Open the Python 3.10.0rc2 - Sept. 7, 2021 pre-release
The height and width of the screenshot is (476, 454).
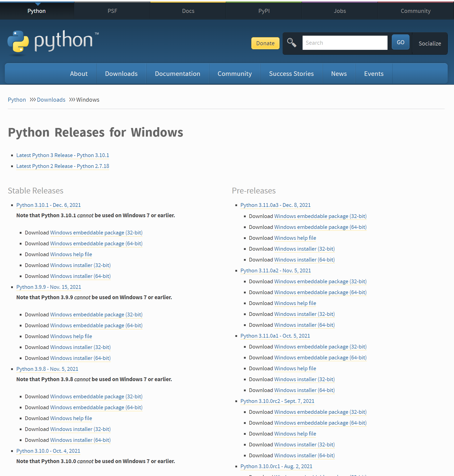coord(277,401)
